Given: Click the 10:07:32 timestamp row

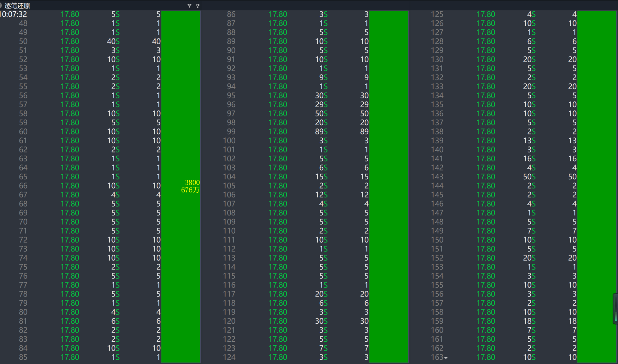Looking at the screenshot, I should [x=13, y=14].
